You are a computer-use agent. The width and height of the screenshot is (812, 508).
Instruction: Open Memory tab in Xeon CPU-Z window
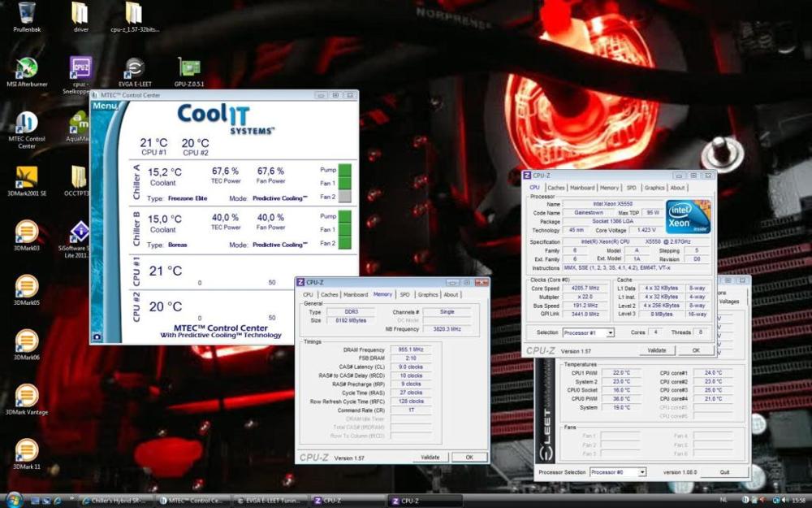[609, 188]
